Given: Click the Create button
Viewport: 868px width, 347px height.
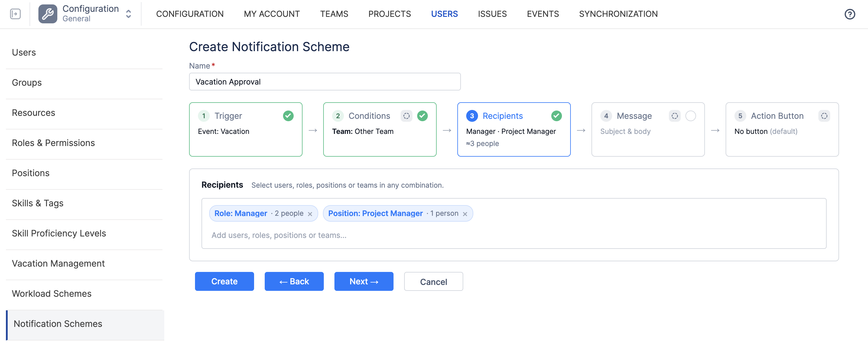Looking at the screenshot, I should (225, 282).
